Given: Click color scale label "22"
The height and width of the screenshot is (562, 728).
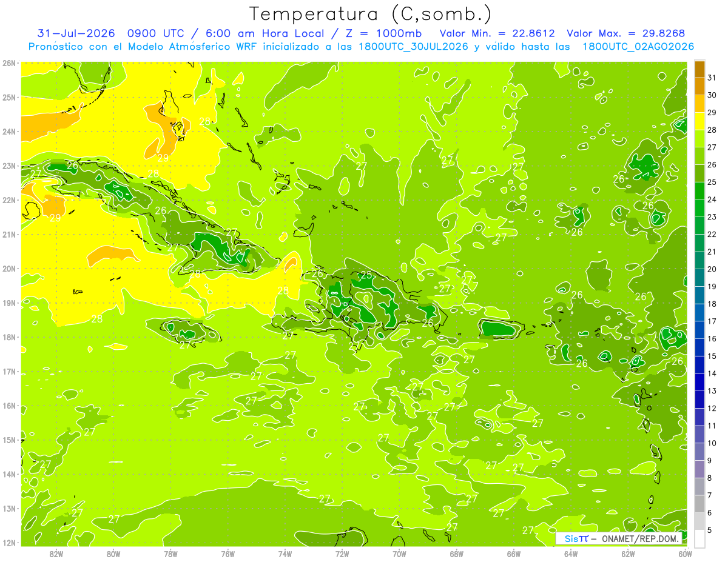Looking at the screenshot, I should [x=712, y=235].
